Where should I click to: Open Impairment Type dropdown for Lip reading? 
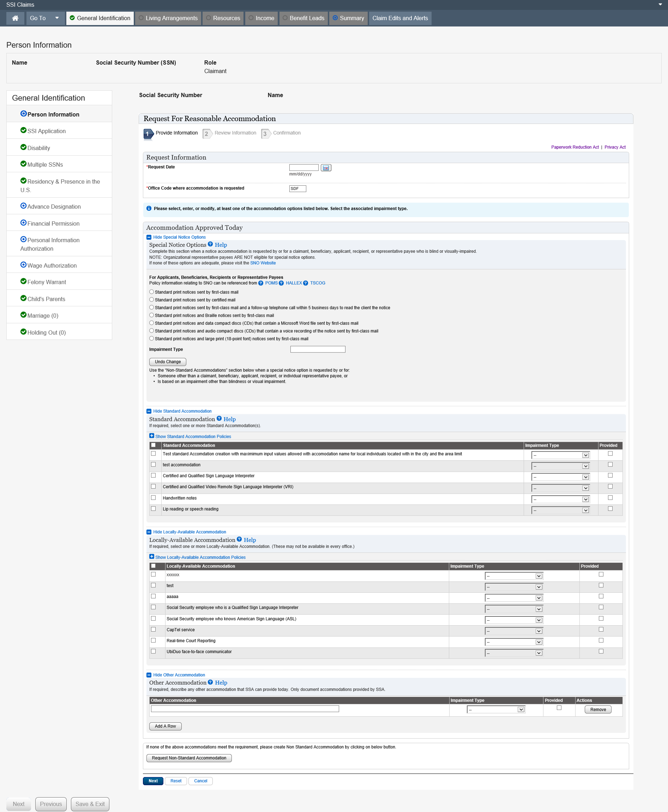click(x=560, y=511)
